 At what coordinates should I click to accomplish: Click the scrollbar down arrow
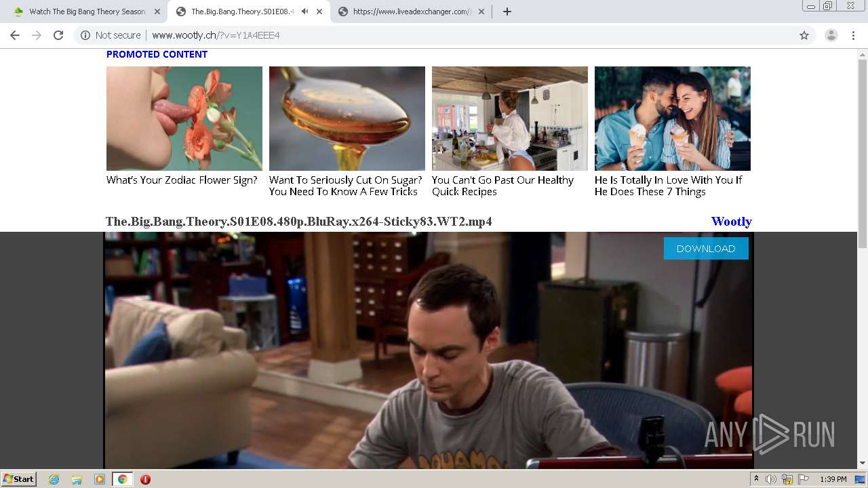[x=863, y=463]
